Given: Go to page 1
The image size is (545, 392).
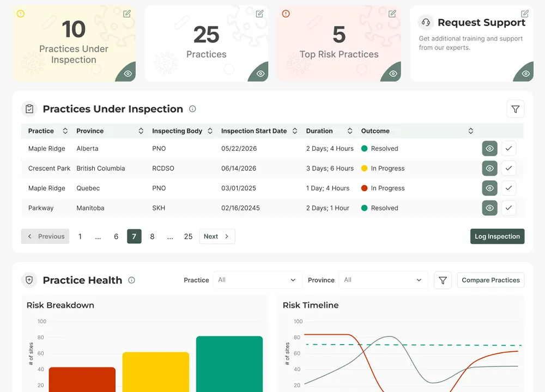Looking at the screenshot, I should tap(80, 236).
